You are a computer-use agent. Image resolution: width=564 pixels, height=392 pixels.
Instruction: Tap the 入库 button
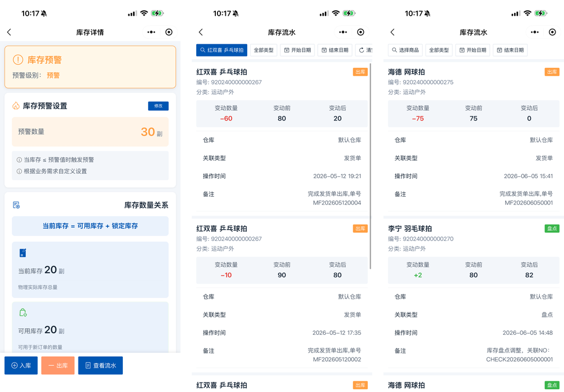coord(21,366)
